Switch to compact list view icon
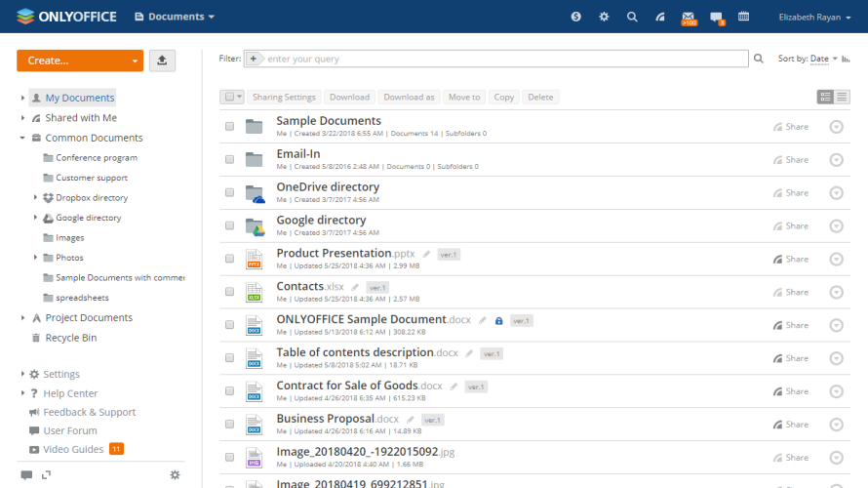The height and width of the screenshot is (488, 868). 842,97
